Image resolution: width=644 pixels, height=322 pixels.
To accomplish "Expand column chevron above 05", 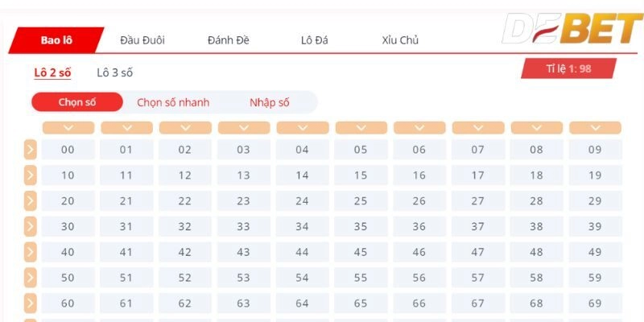I will click(x=361, y=128).
